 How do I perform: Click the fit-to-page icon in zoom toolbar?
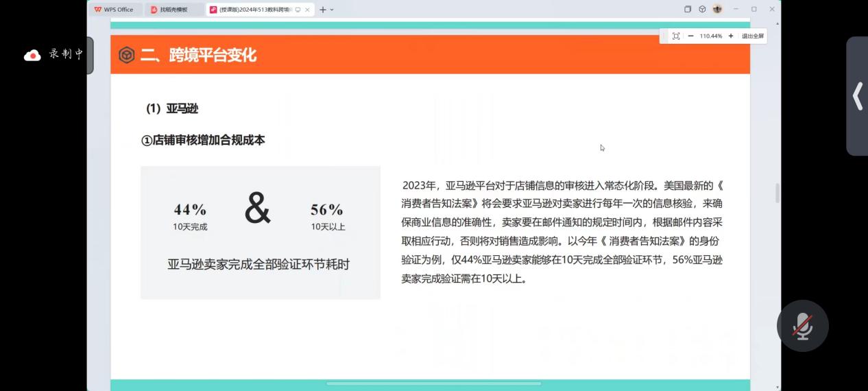tap(676, 36)
